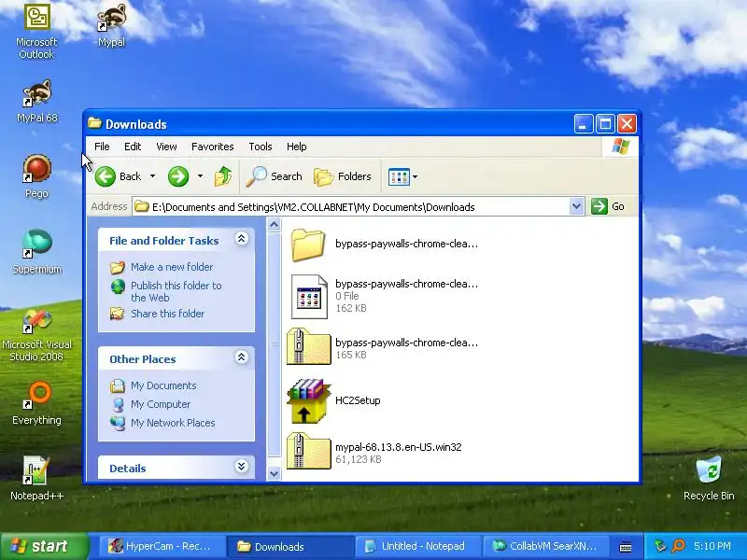Select the Supermium desktop icon

click(x=36, y=251)
